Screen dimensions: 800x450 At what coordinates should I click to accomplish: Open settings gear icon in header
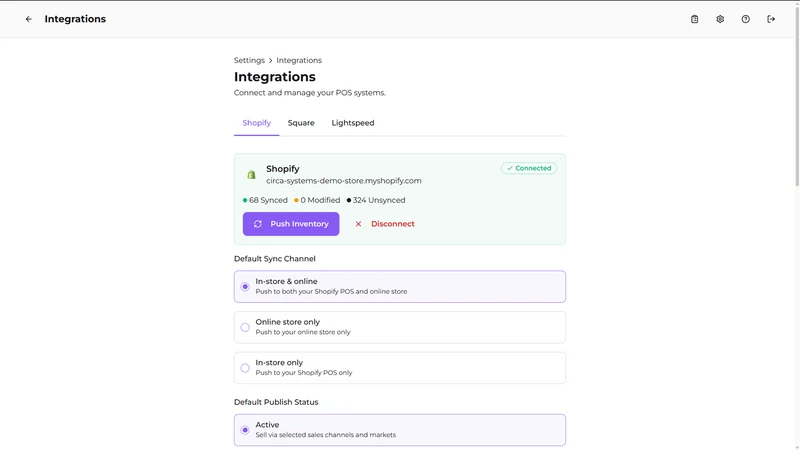pos(720,19)
